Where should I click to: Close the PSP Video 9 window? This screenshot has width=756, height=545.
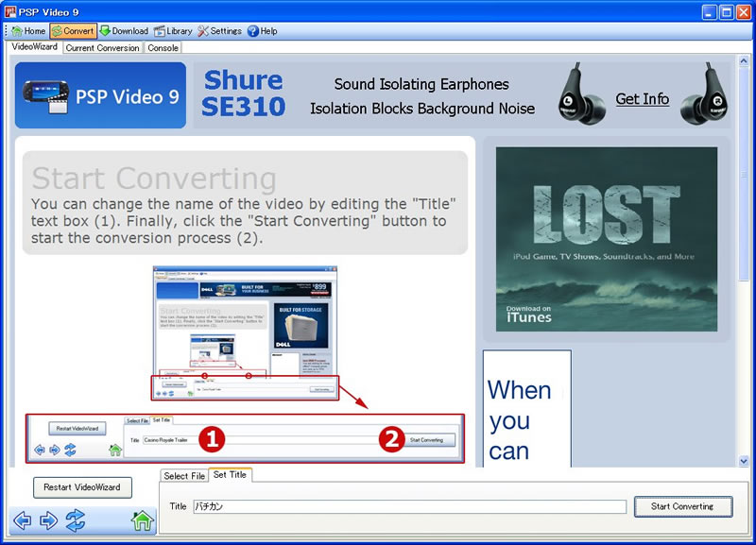pos(744,12)
